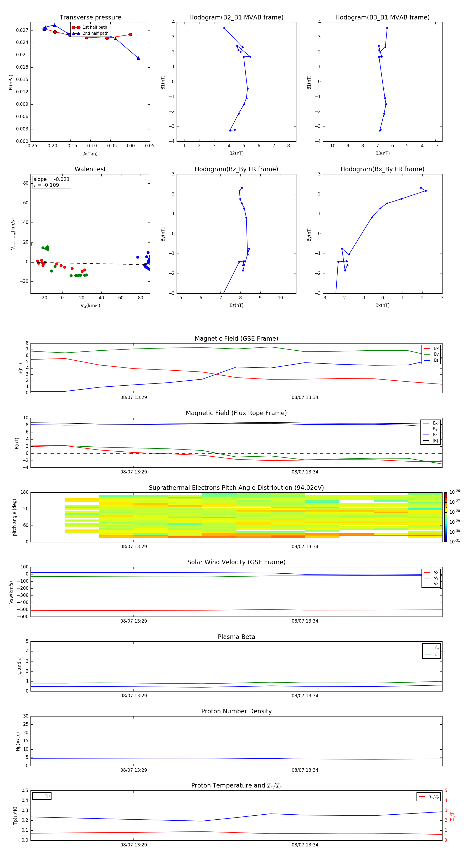Click the 10^-31 colorbar tick label

(455, 542)
